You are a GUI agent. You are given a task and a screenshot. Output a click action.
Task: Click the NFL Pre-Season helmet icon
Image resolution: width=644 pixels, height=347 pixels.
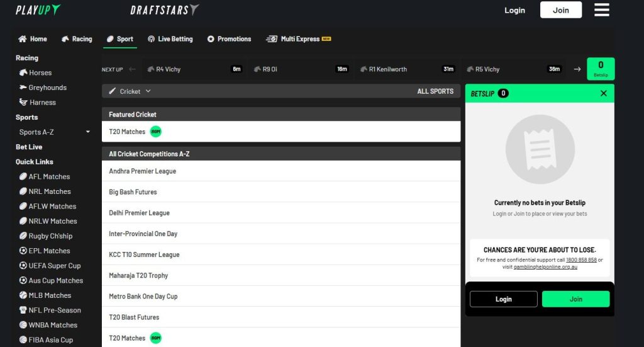[23, 310]
